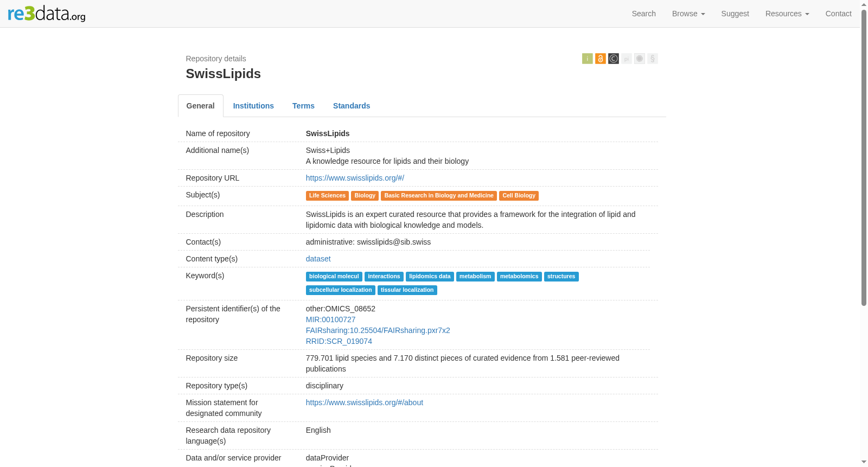Viewport: 868px width, 467px height.
Task: Click the 'Swiss+Lipids' additional name text
Action: [328, 150]
